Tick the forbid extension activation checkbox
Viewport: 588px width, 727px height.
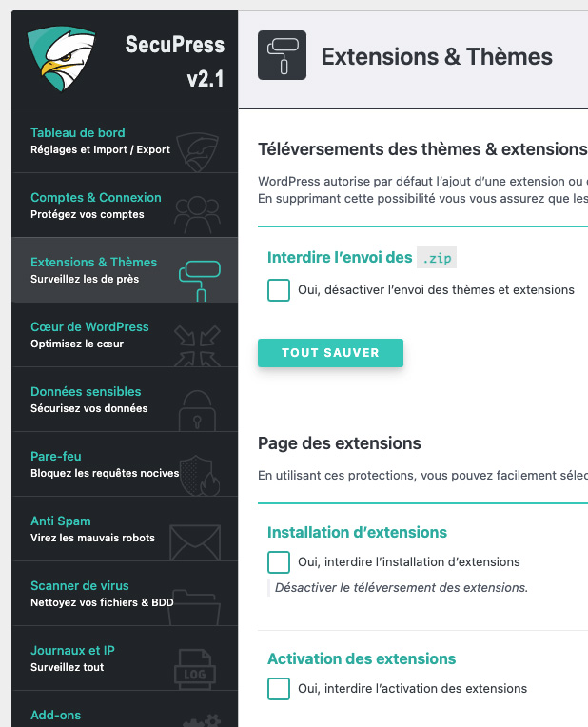[x=279, y=689]
